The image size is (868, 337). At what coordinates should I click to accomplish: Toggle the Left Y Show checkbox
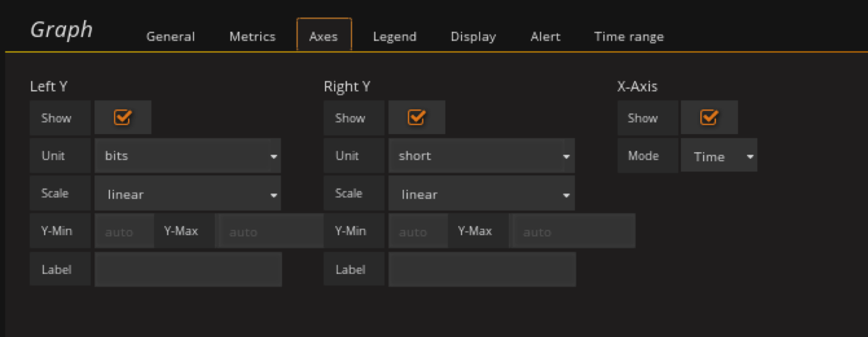point(122,118)
